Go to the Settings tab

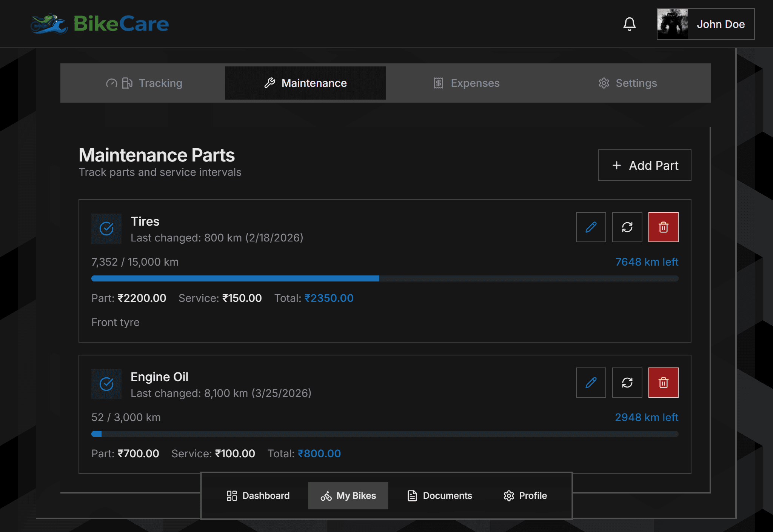(628, 83)
